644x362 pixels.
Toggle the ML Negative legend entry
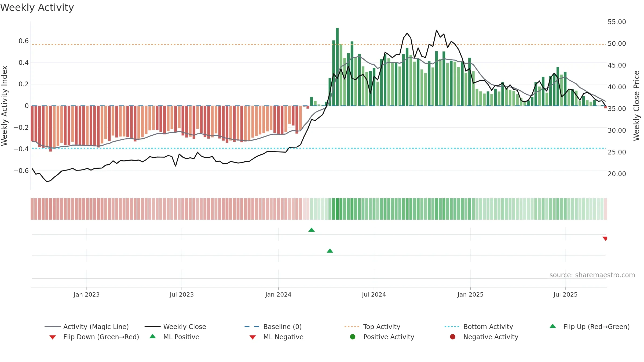tap(276, 337)
